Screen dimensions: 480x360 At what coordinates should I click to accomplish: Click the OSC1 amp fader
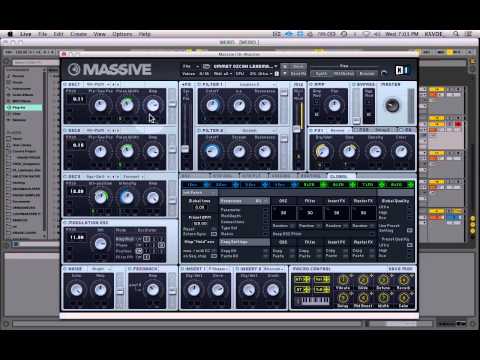click(172, 105)
